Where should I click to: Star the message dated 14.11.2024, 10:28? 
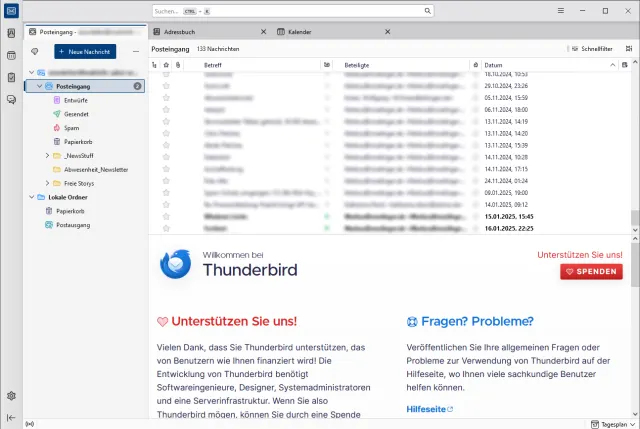[x=166, y=157]
